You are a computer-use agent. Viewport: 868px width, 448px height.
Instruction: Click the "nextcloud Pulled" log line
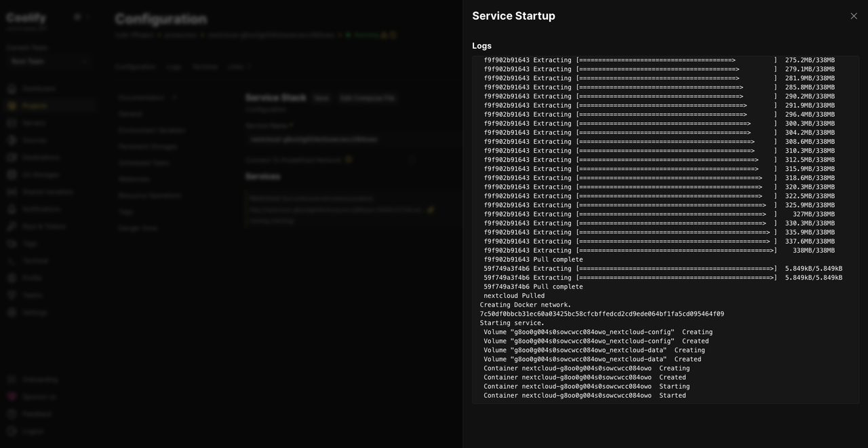(x=514, y=296)
